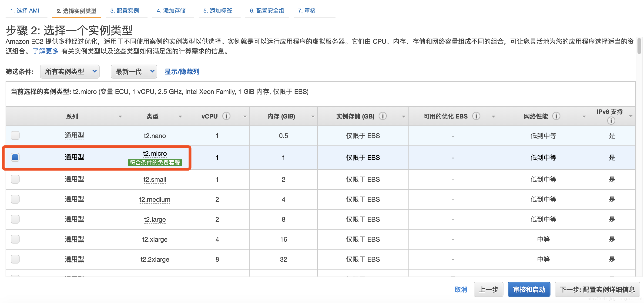Click the 审核和启动 button
This screenshot has height=303, width=644.
pyautogui.click(x=529, y=290)
